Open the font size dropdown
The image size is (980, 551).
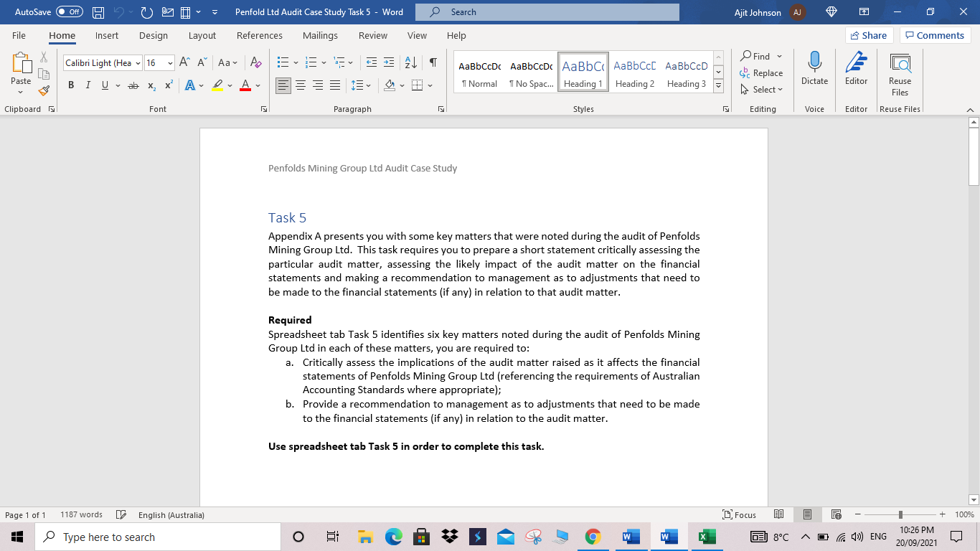[169, 62]
